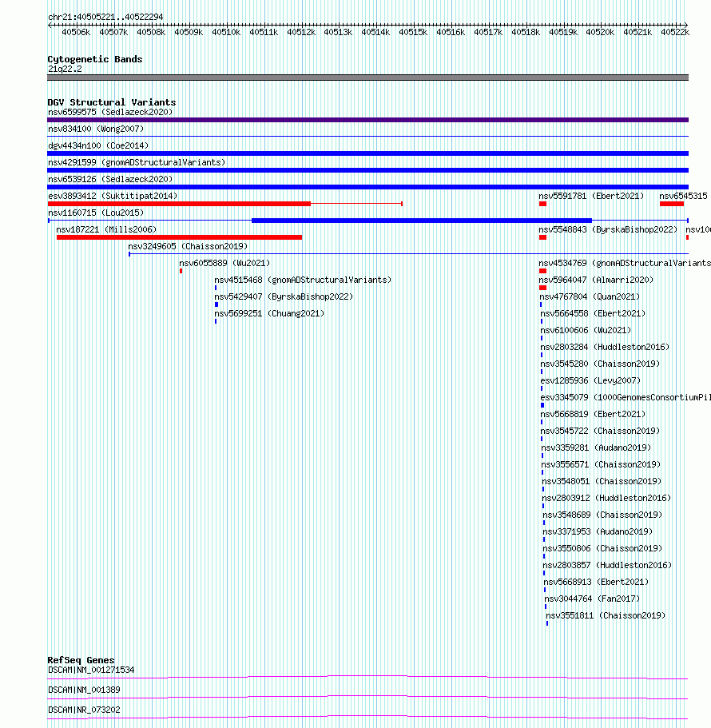Select the nsv6545315 variant label
The height and width of the screenshot is (728, 711).
(x=684, y=196)
